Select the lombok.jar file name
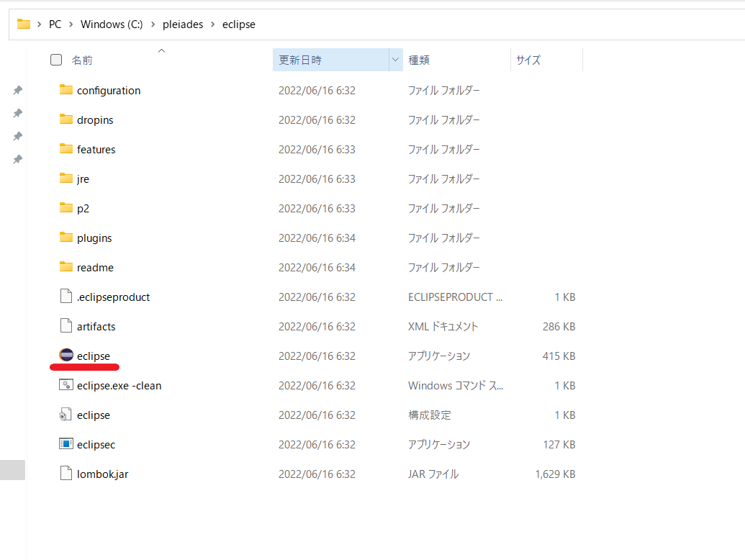 click(x=103, y=474)
